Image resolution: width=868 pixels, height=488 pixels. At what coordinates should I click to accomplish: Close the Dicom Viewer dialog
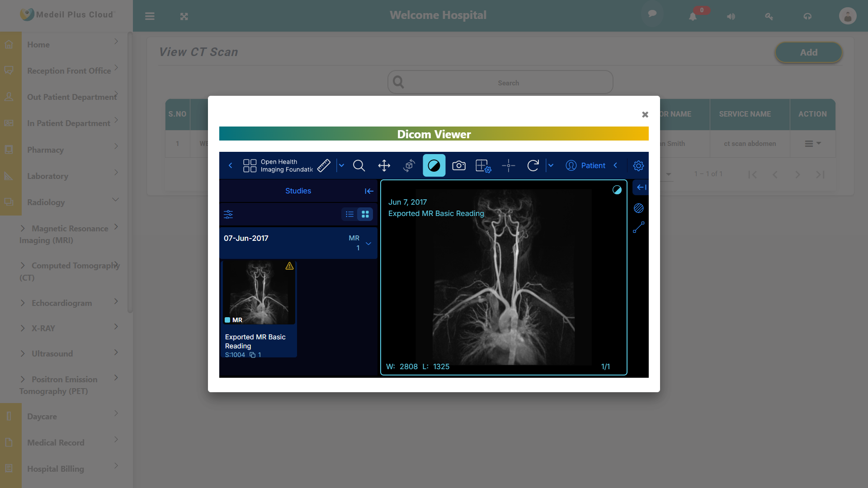pyautogui.click(x=645, y=115)
